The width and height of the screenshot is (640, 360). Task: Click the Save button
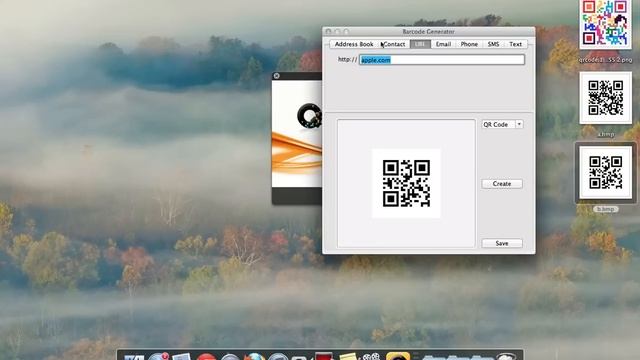(x=502, y=243)
